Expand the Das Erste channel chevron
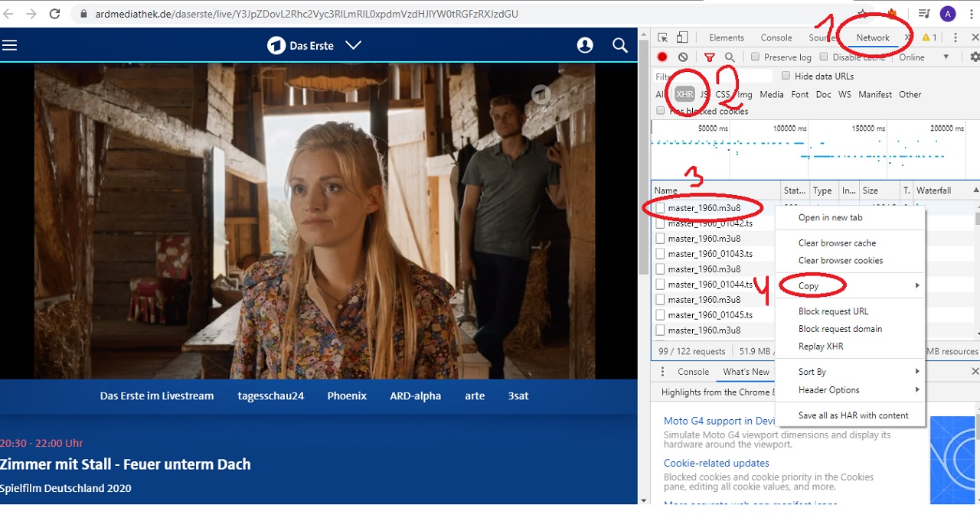The image size is (980, 524). point(353,46)
